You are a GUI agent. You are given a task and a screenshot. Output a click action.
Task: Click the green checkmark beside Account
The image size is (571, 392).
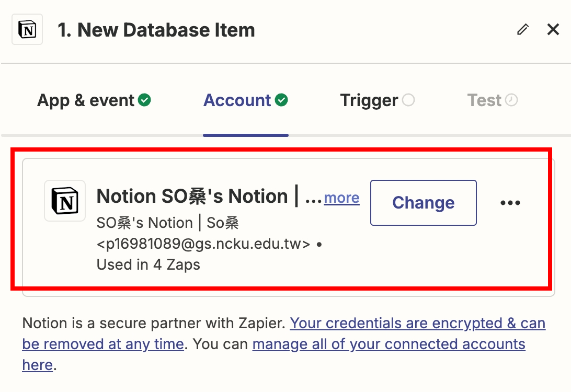[282, 100]
